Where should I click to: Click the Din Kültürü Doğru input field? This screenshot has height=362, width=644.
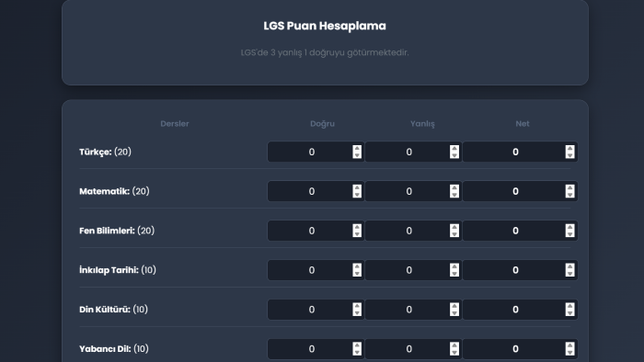click(x=316, y=309)
